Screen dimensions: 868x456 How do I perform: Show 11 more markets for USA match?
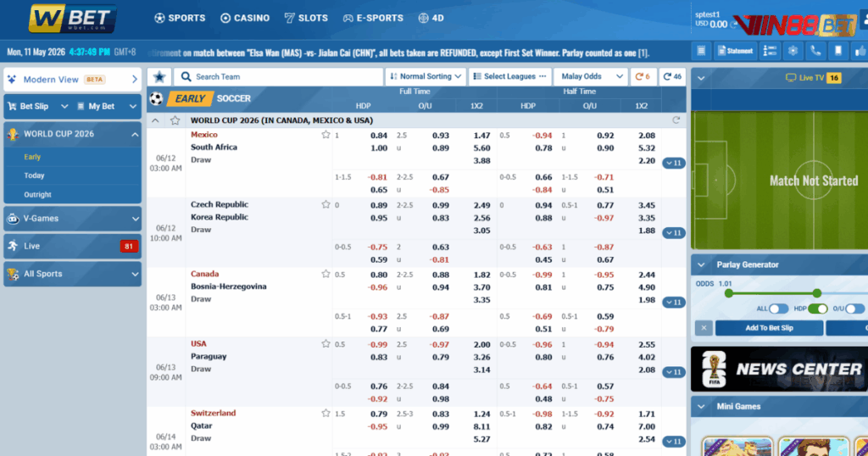674,372
